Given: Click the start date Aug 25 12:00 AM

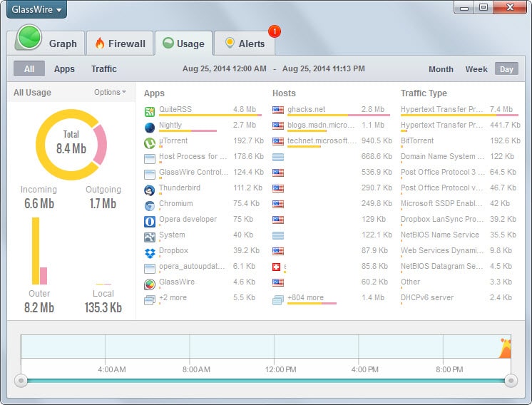Looking at the screenshot, I should 224,68.
